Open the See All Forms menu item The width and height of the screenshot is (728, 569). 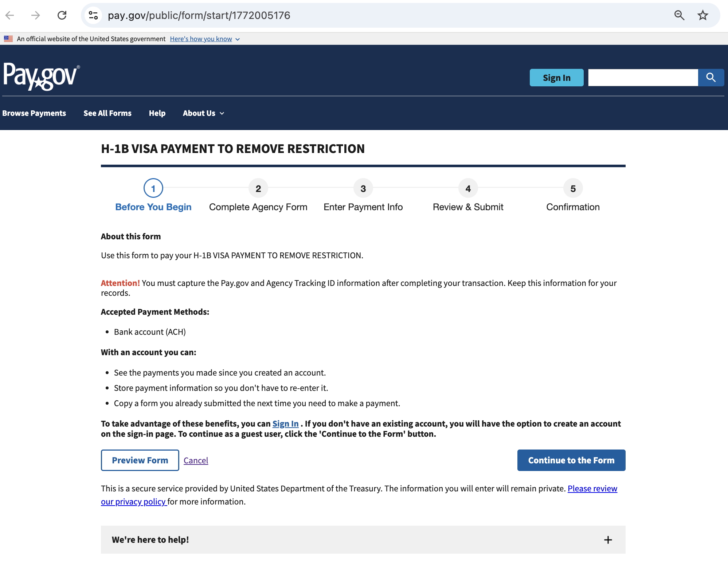(107, 113)
